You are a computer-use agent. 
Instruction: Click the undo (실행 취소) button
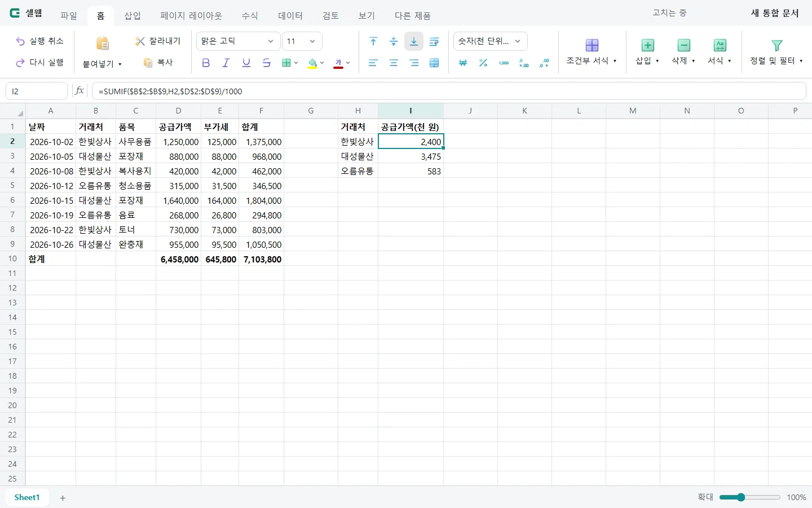click(x=39, y=41)
